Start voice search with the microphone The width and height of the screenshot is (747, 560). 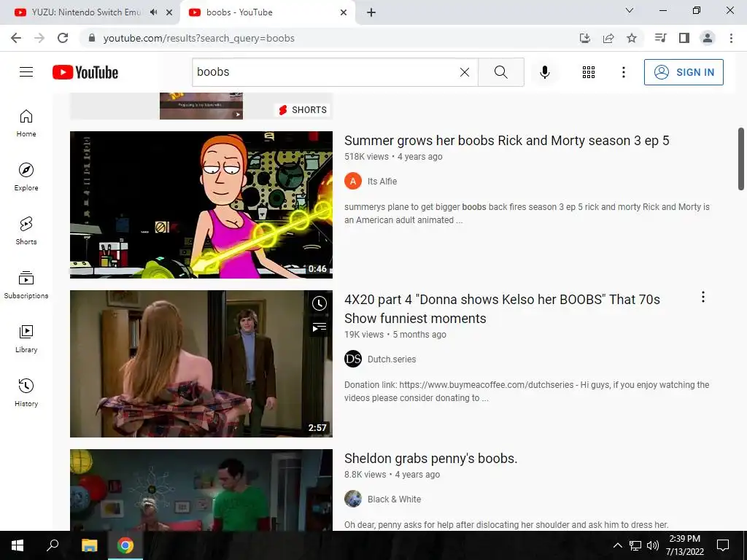(x=544, y=72)
